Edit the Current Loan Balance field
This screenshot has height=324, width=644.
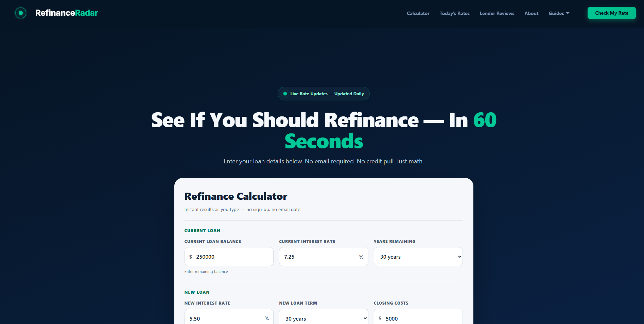point(229,257)
